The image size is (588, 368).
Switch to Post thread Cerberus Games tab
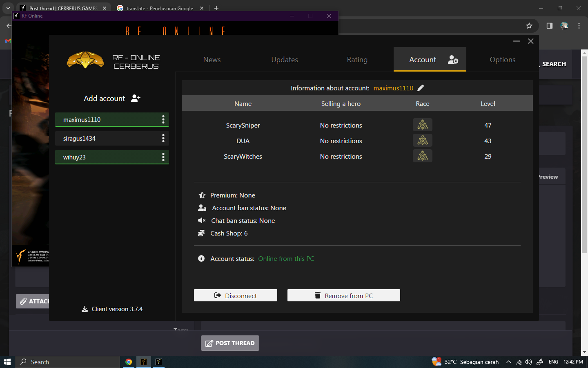pyautogui.click(x=63, y=8)
